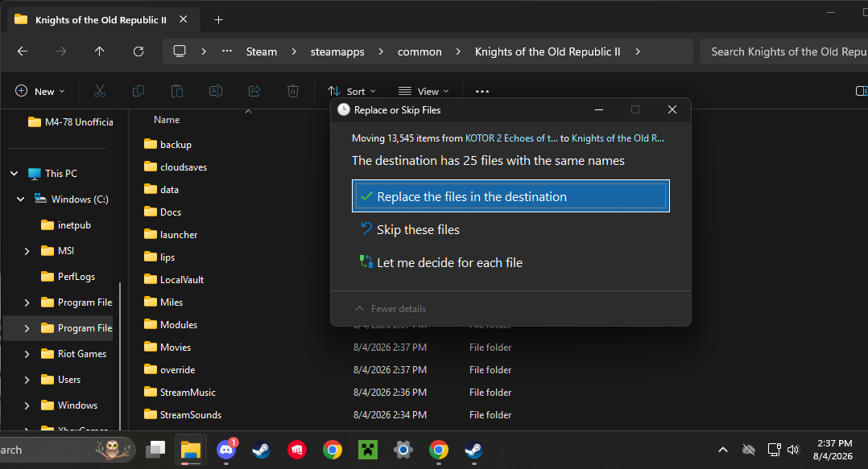The height and width of the screenshot is (469, 868).
Task: Select the override folder
Action: (x=169, y=369)
